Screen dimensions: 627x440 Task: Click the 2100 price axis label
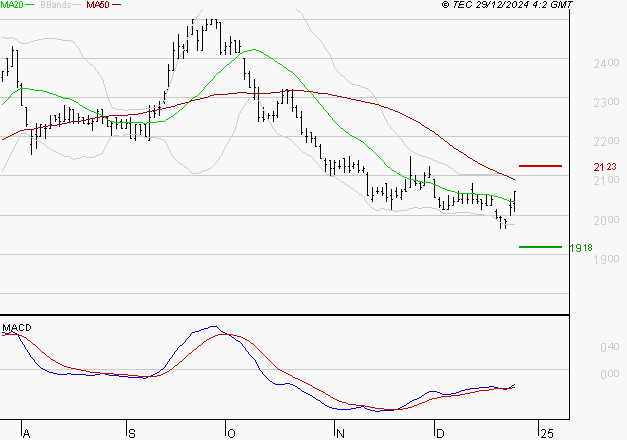pos(606,180)
